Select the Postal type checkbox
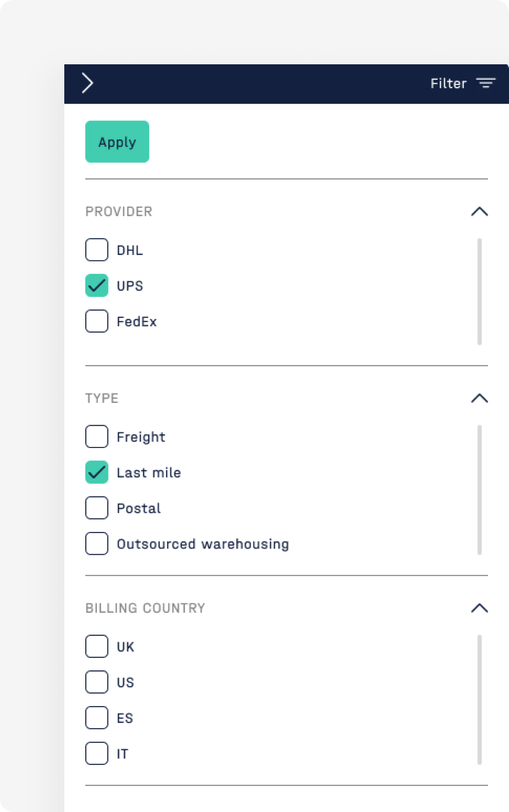This screenshot has height=812, width=509. coord(97,508)
